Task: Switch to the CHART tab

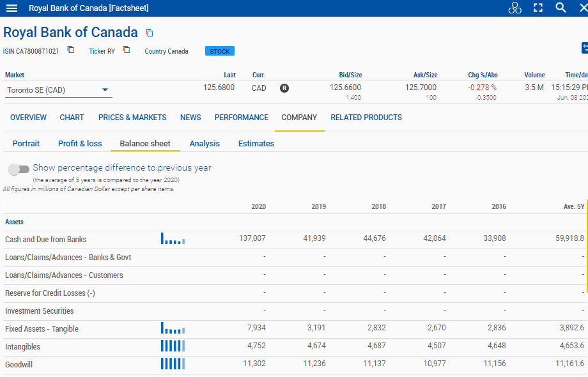Action: [x=72, y=118]
